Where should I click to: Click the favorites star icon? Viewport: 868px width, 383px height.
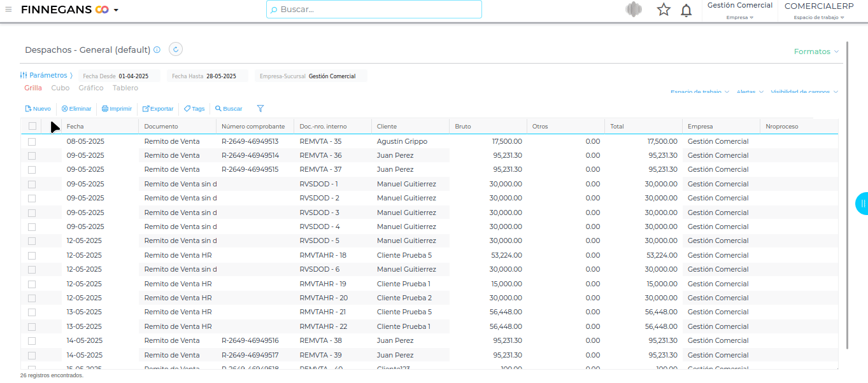(664, 10)
